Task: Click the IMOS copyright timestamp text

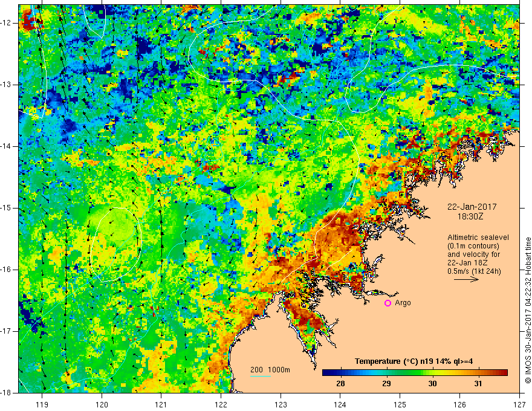Action: click(528, 310)
